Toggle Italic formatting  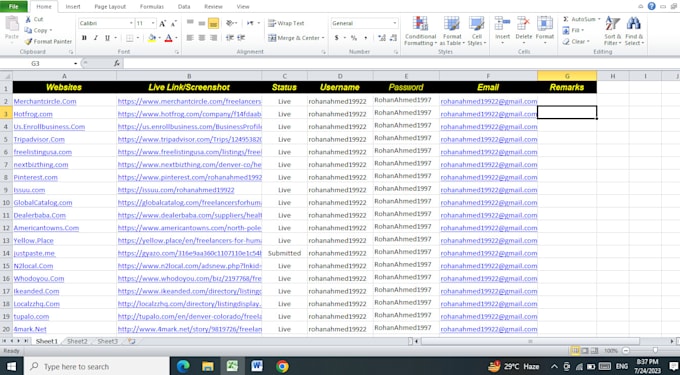95,38
